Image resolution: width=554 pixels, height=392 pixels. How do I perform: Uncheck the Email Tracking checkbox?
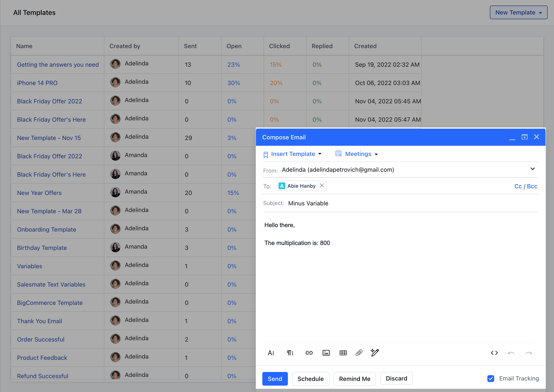click(x=491, y=379)
